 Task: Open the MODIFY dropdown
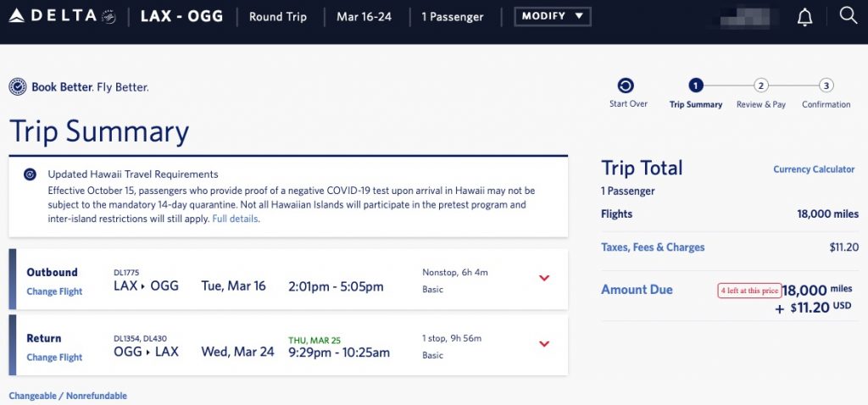553,16
